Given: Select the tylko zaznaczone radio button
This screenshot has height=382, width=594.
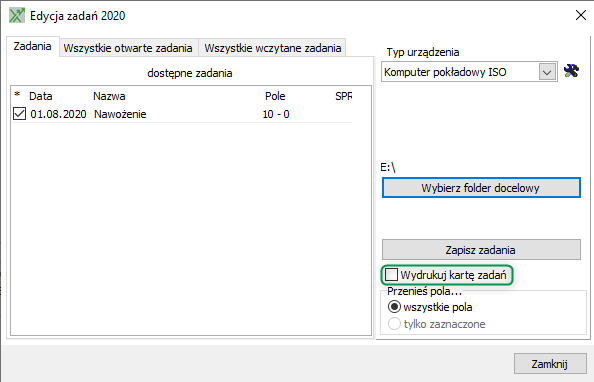Looking at the screenshot, I should pos(394,324).
